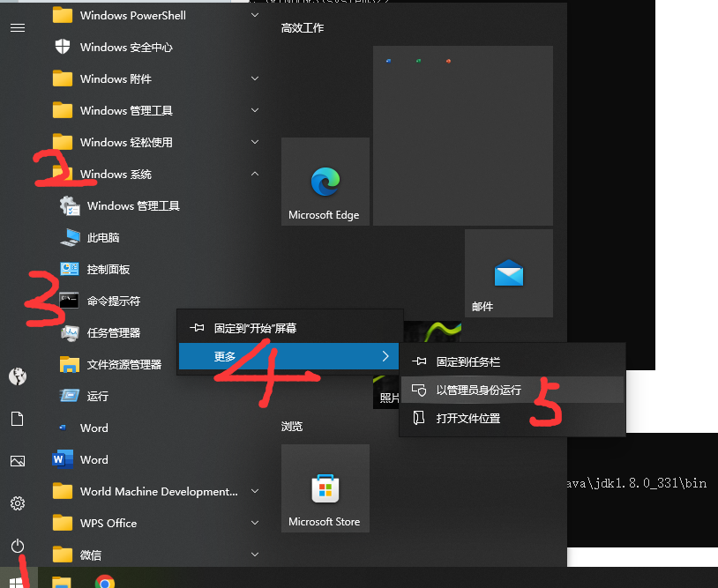Click the shield icon beside 以管理员身份运行
This screenshot has width=718, height=588.
click(419, 390)
